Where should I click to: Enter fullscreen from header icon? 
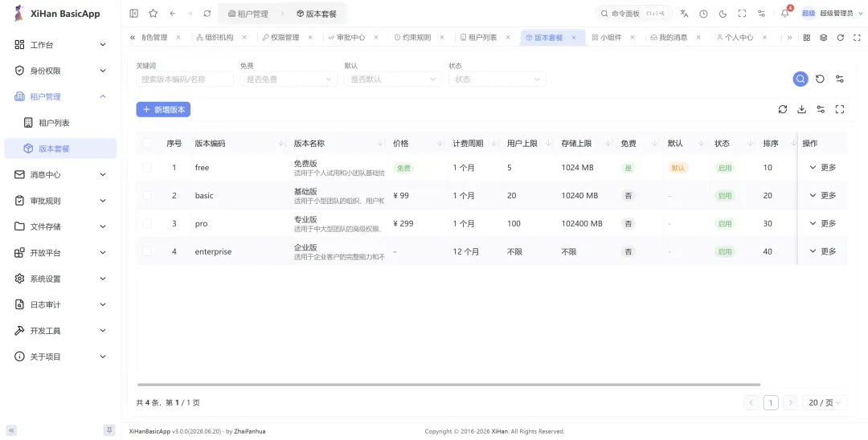coord(743,14)
